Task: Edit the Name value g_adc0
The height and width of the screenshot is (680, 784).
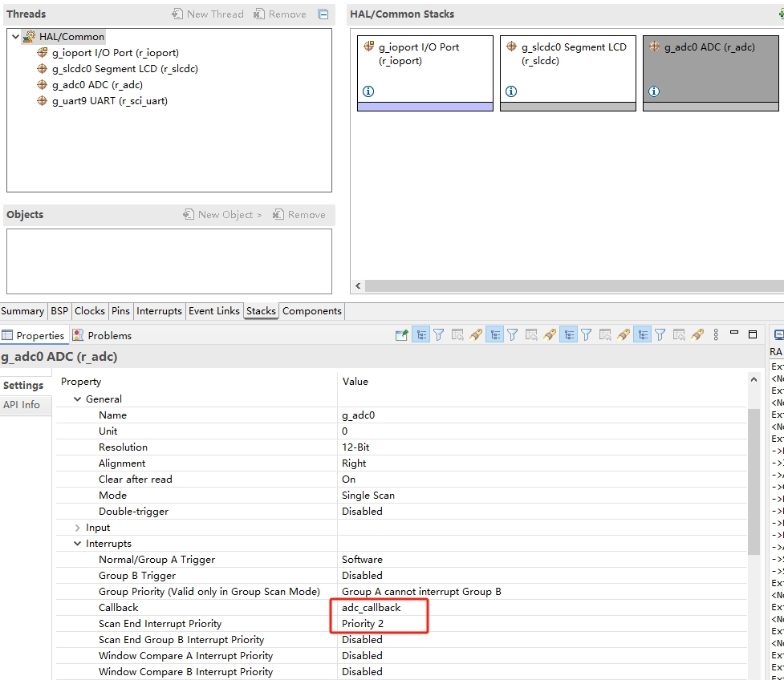Action: pyautogui.click(x=542, y=415)
